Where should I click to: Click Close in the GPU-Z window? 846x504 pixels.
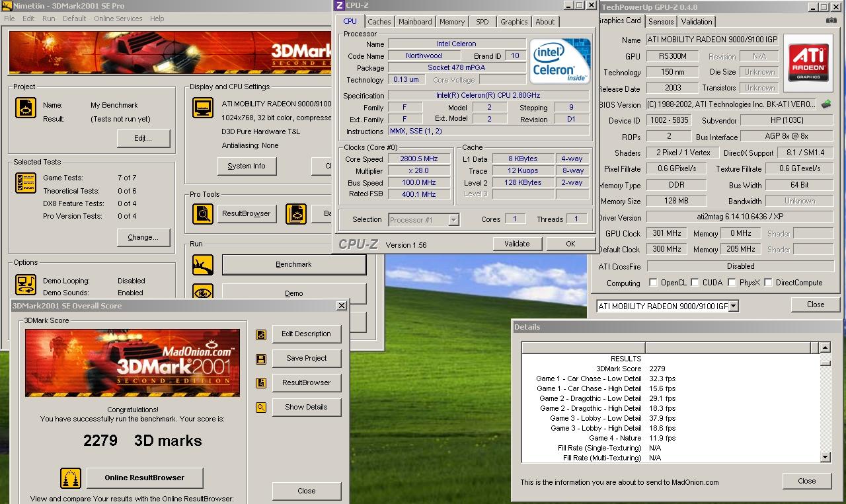point(816,305)
